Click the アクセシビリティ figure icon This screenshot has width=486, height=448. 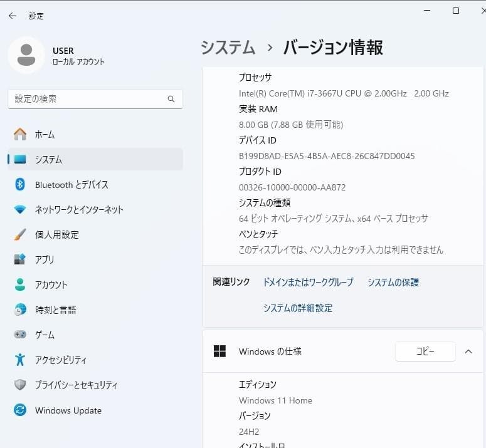point(20,360)
